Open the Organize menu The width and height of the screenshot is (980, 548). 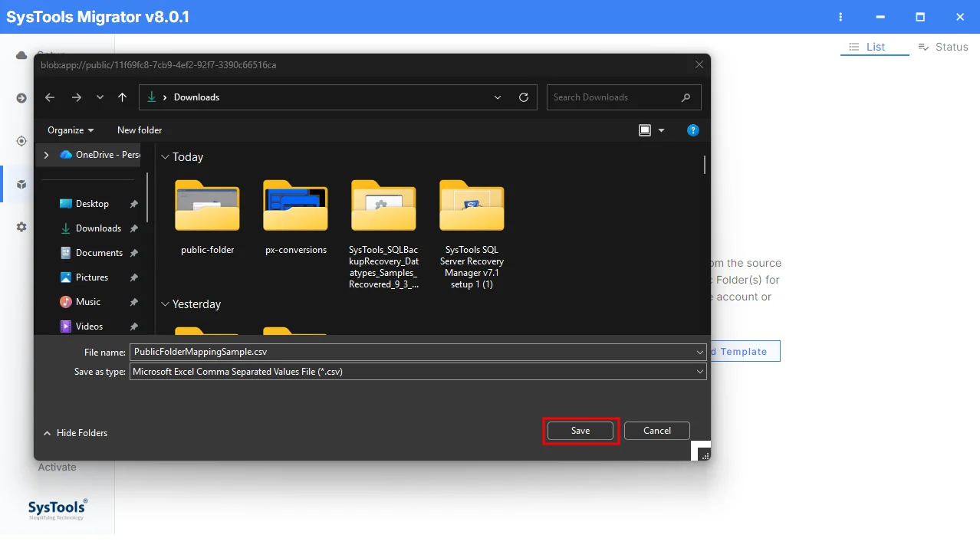coord(71,130)
